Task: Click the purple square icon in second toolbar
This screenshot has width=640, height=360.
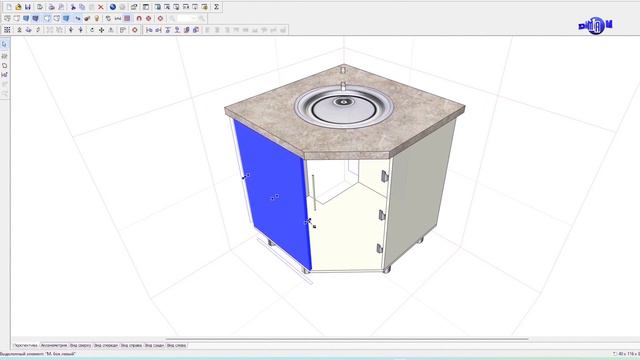Action: point(127,18)
